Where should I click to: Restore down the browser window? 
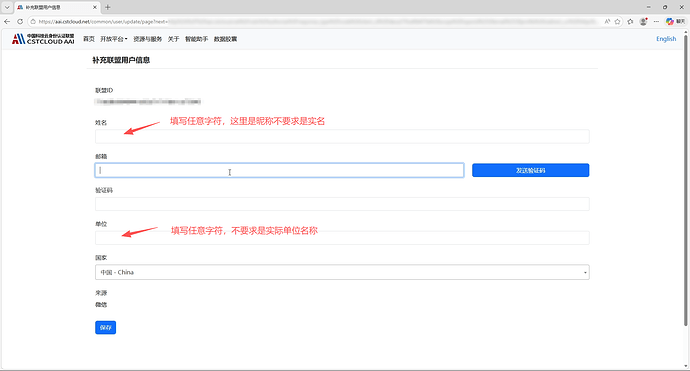tap(664, 7)
